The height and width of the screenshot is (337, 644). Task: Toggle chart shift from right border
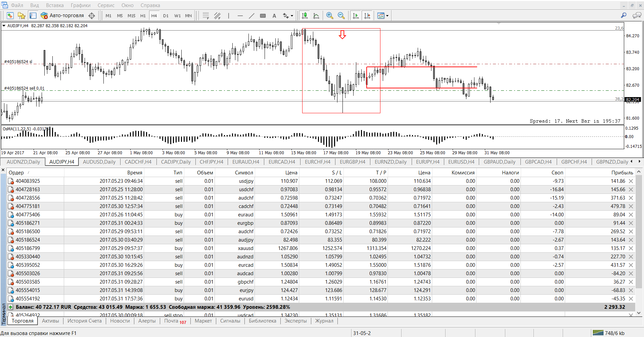tap(367, 15)
